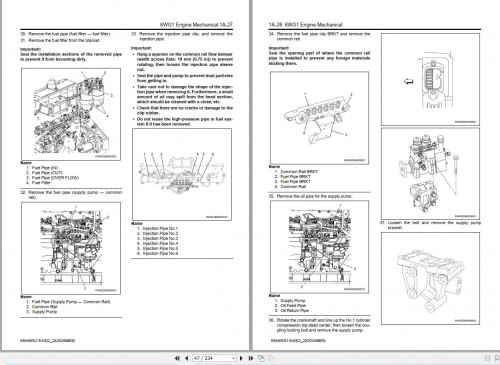This screenshot has width=500, height=365.
Task: Click step 37 about loosening the supply pump bracket bolt
Action: [x=430, y=225]
